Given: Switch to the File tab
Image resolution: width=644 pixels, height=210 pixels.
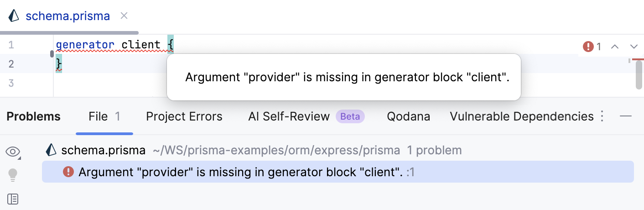Looking at the screenshot, I should [x=104, y=117].
